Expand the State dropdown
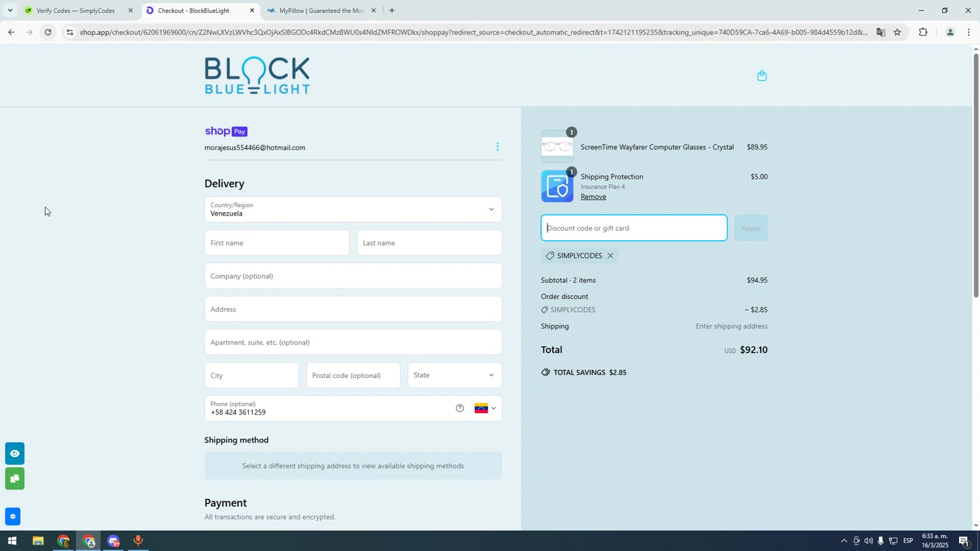 [455, 375]
